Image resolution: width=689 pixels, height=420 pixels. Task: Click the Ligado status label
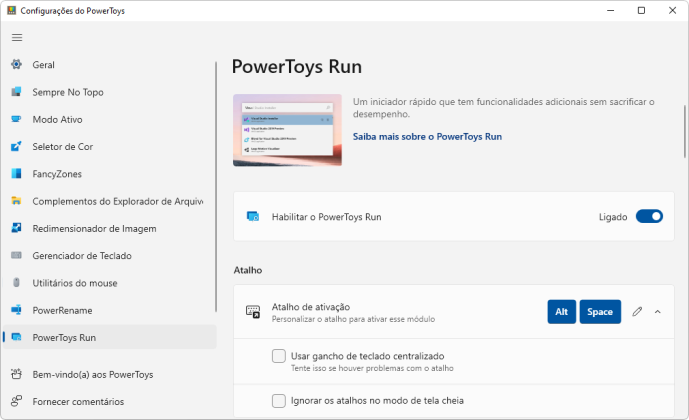[613, 217]
